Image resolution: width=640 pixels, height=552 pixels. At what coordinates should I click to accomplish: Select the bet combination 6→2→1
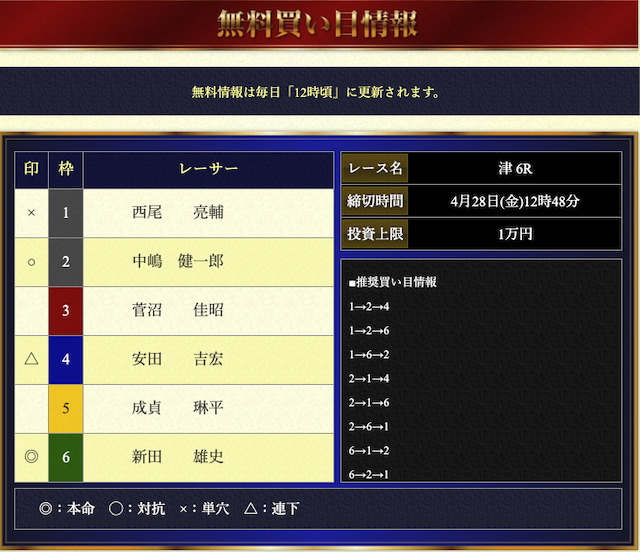(369, 474)
